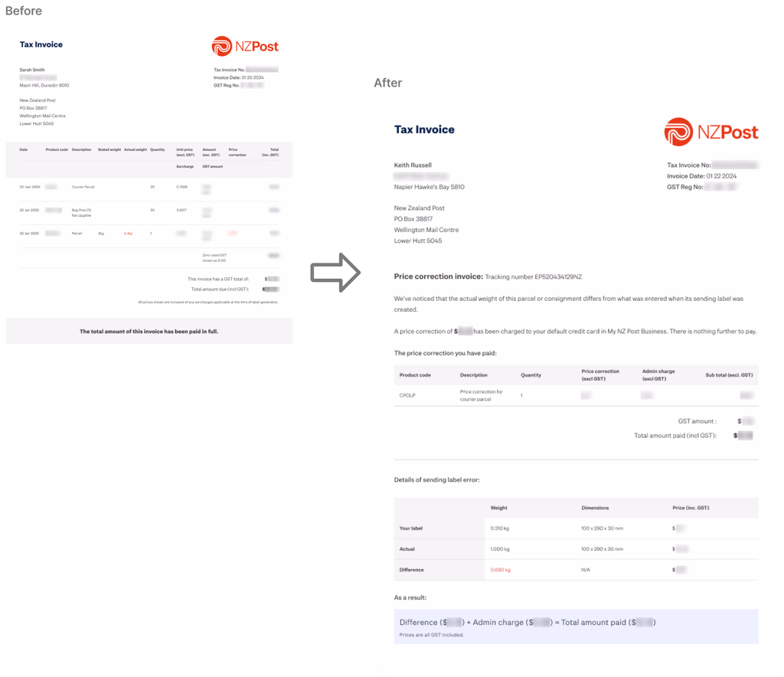Select dimensions in the 'Your label' row
The image size is (784, 677).
pos(602,528)
